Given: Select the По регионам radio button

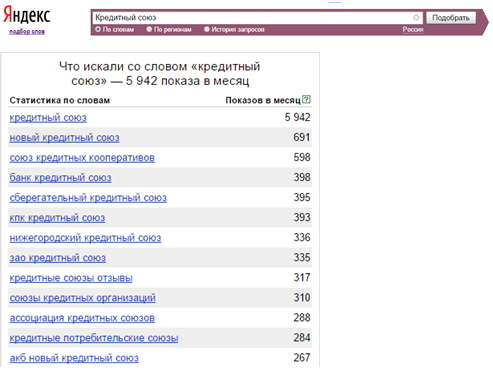Looking at the screenshot, I should pyautogui.click(x=149, y=29).
